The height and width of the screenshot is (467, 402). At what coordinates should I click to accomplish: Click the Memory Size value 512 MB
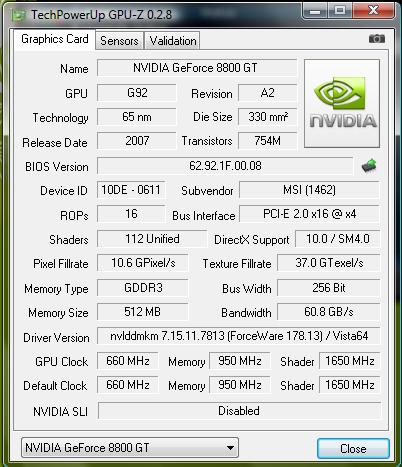click(x=143, y=312)
